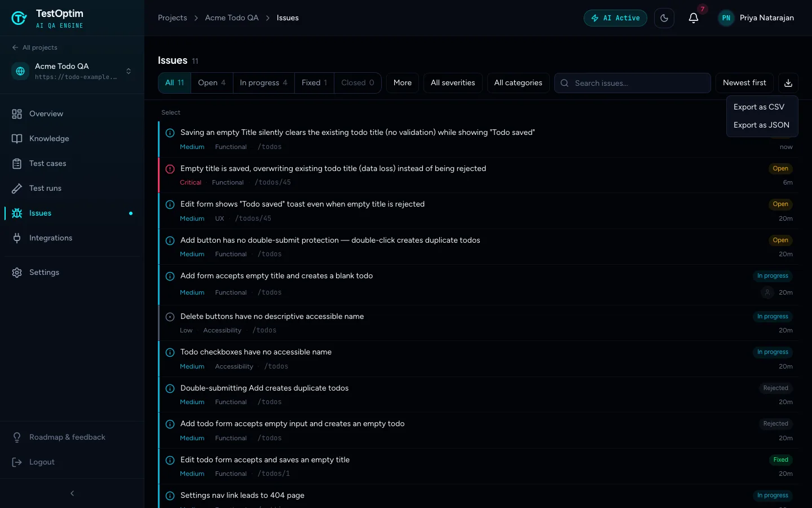Click the Acme Todo QA breadcrumb

pos(232,18)
